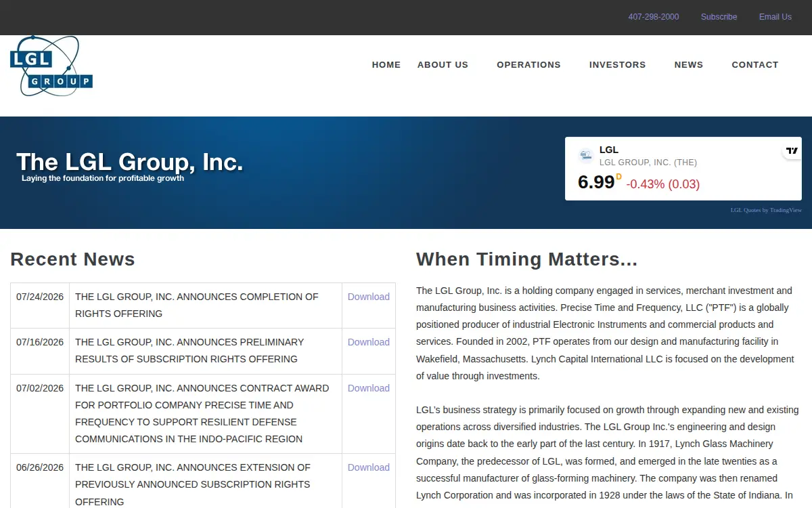812x508 pixels.
Task: Download the Contract Award press release
Action: point(369,388)
